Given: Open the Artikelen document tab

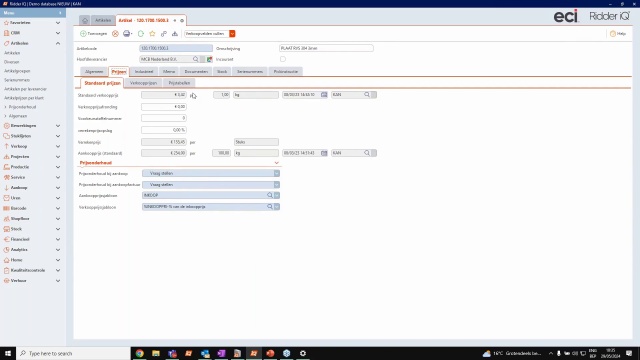Looking at the screenshot, I should point(103,20).
